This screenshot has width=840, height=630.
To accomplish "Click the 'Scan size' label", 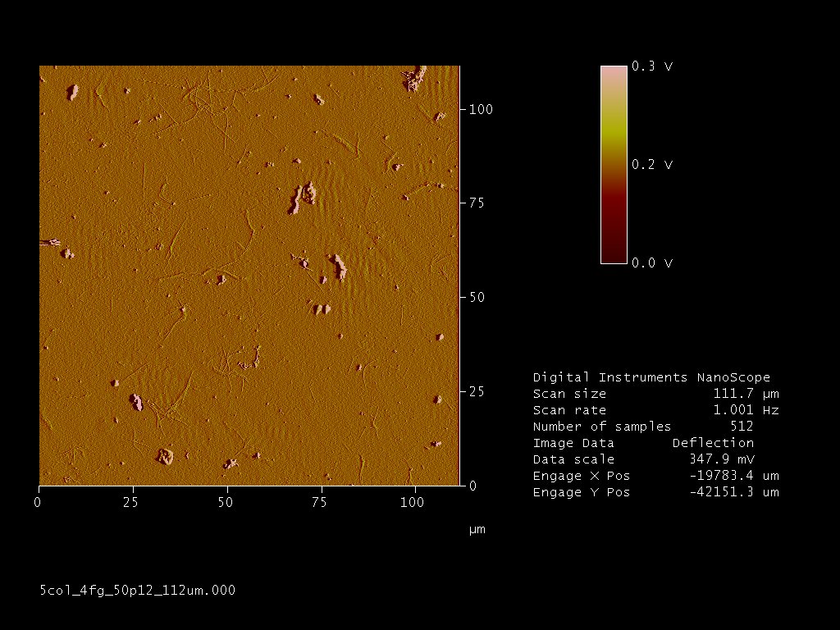I will (x=569, y=394).
